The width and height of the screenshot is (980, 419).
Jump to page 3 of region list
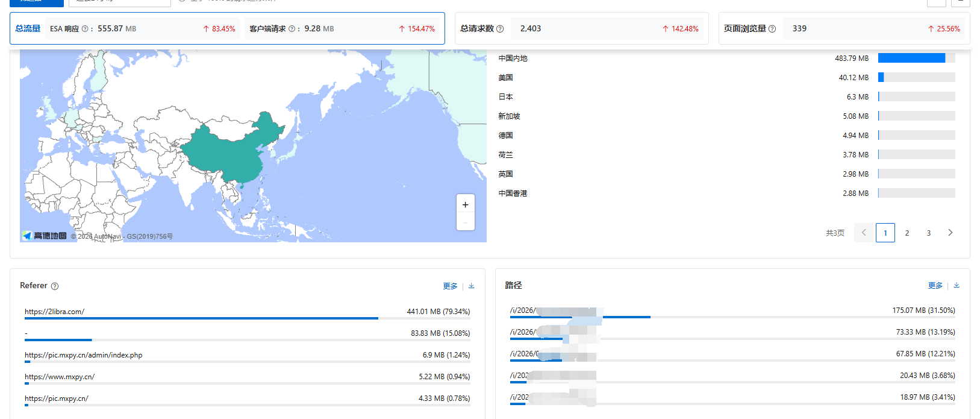click(x=929, y=233)
